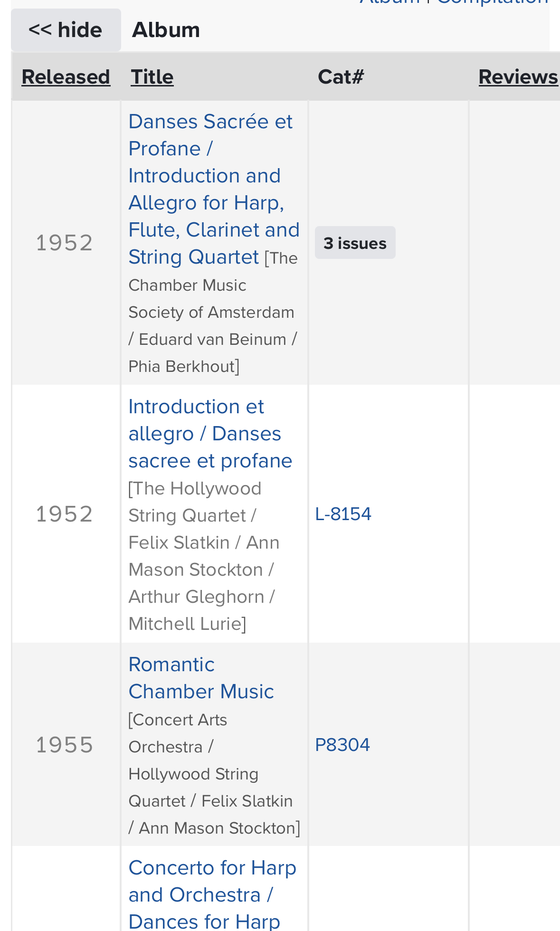Sort table by Title column

point(152,77)
